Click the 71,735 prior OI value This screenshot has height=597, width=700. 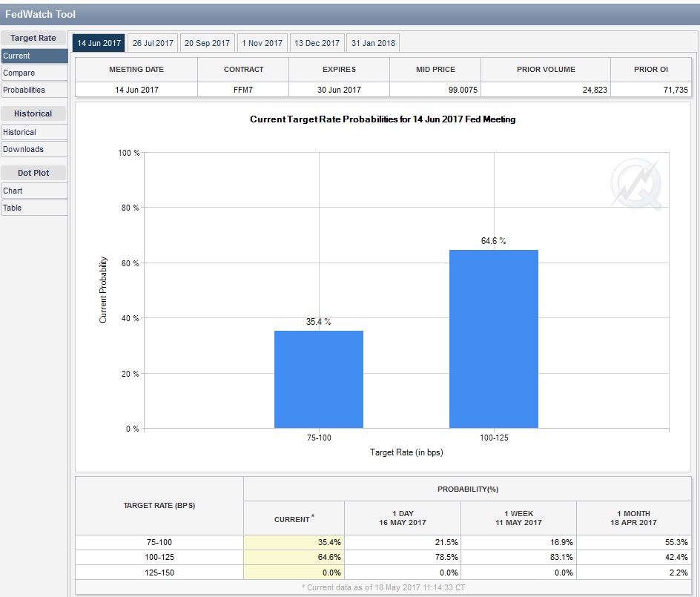click(x=676, y=90)
